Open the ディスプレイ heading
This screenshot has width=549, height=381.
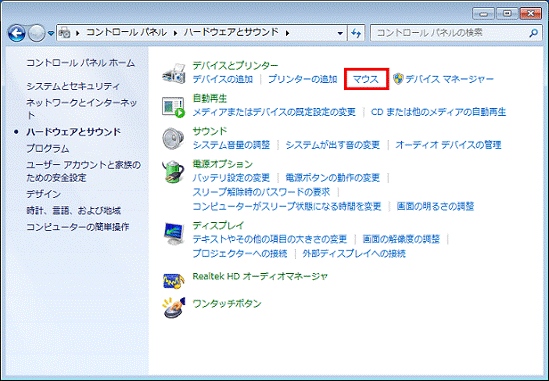point(218,226)
